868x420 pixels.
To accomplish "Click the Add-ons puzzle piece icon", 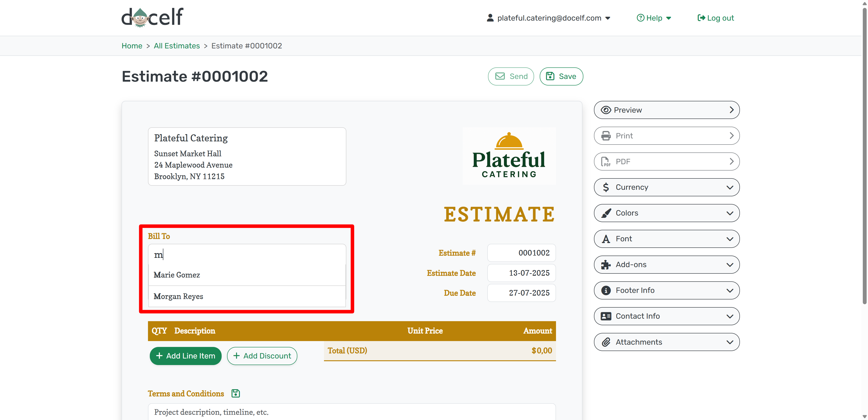I will tap(605, 265).
